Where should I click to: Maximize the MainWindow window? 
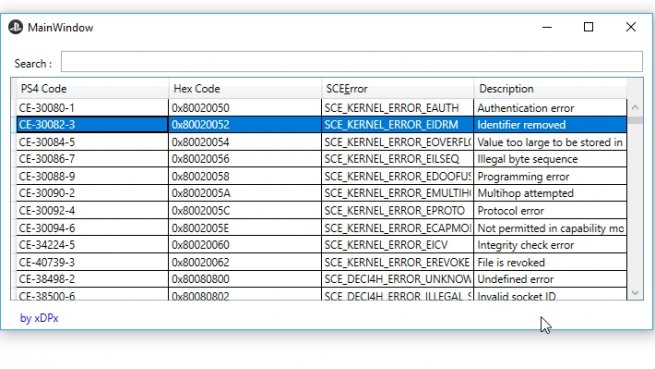(x=588, y=27)
